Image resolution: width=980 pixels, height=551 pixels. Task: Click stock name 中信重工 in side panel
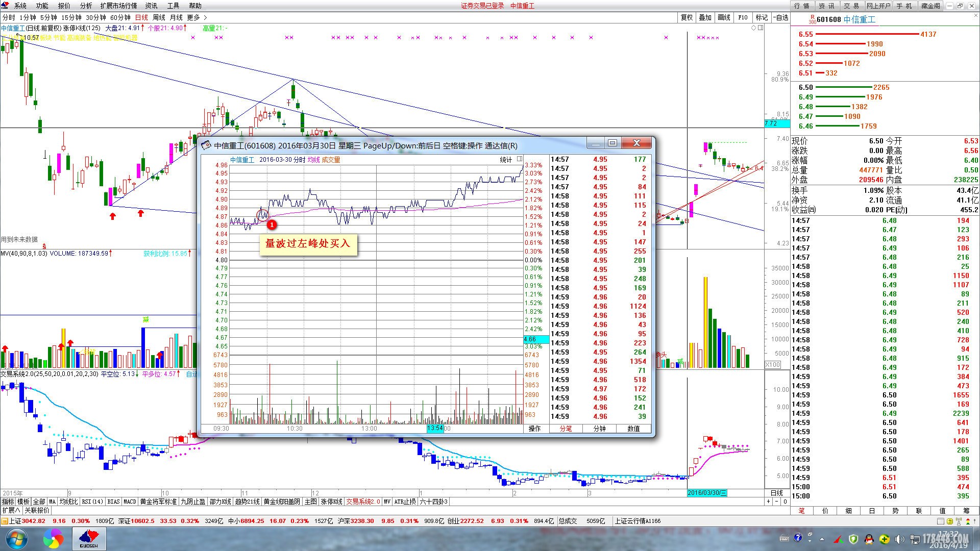coord(859,19)
